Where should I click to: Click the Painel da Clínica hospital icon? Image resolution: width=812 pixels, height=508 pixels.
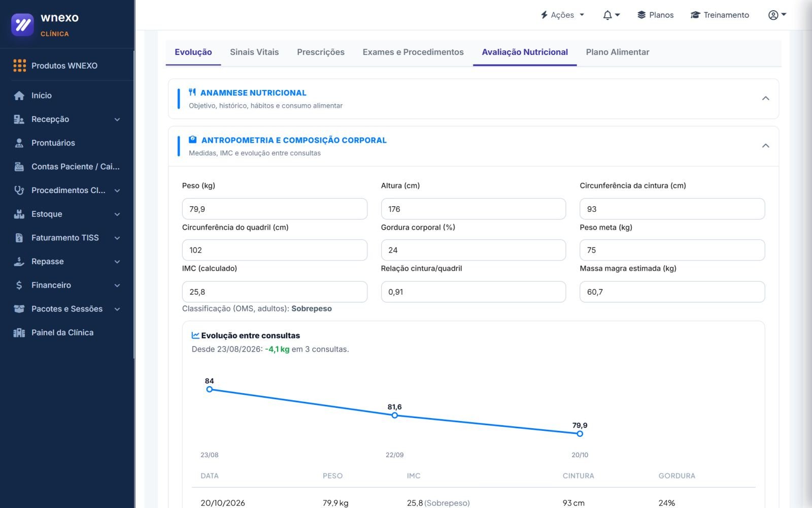point(19,333)
